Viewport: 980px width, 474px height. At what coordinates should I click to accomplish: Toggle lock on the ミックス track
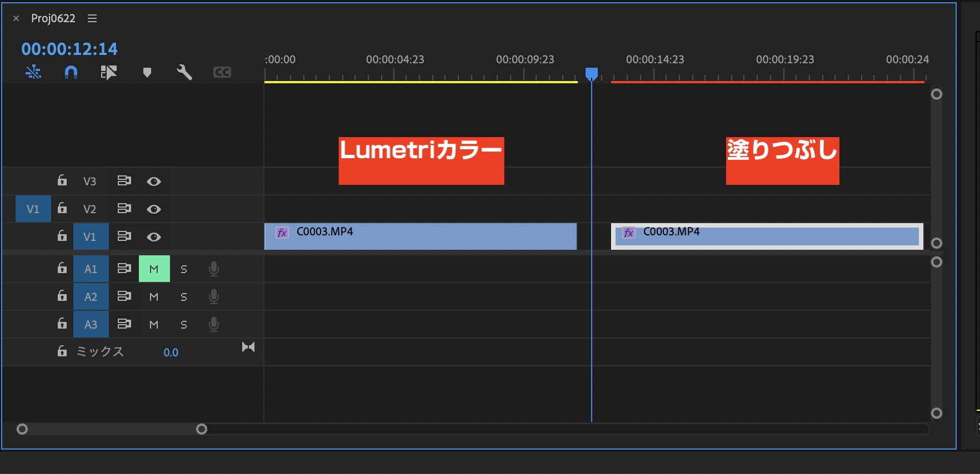(62, 351)
